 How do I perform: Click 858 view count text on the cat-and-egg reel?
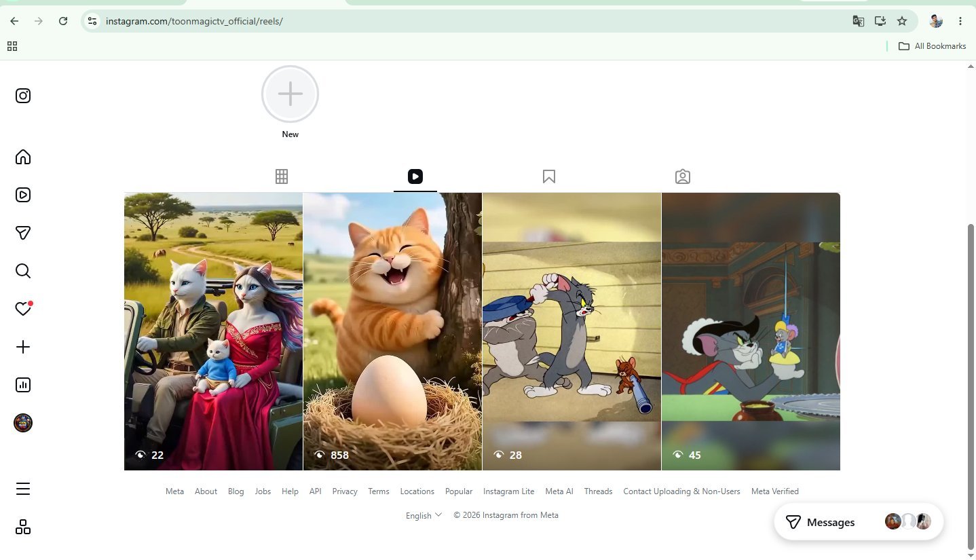339,455
